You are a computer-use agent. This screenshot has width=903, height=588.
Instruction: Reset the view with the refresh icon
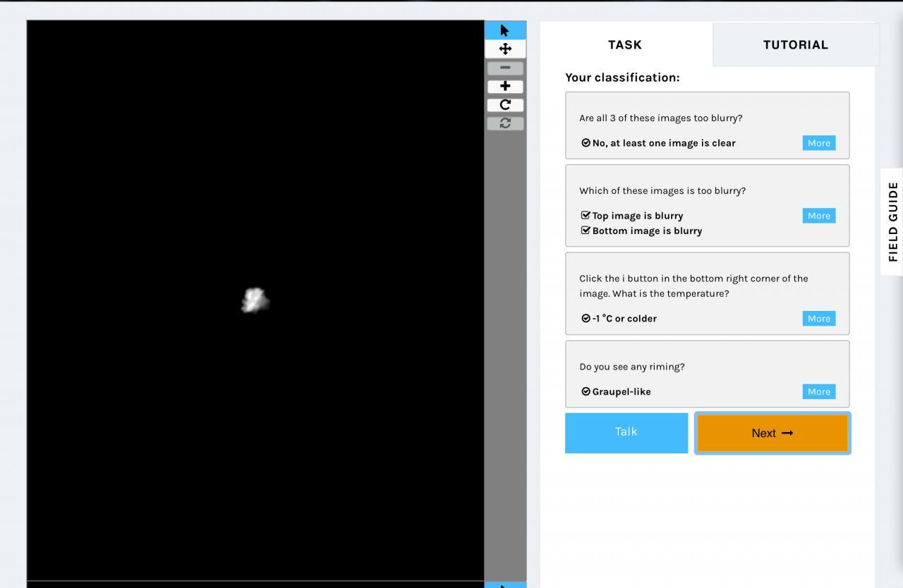pyautogui.click(x=505, y=123)
